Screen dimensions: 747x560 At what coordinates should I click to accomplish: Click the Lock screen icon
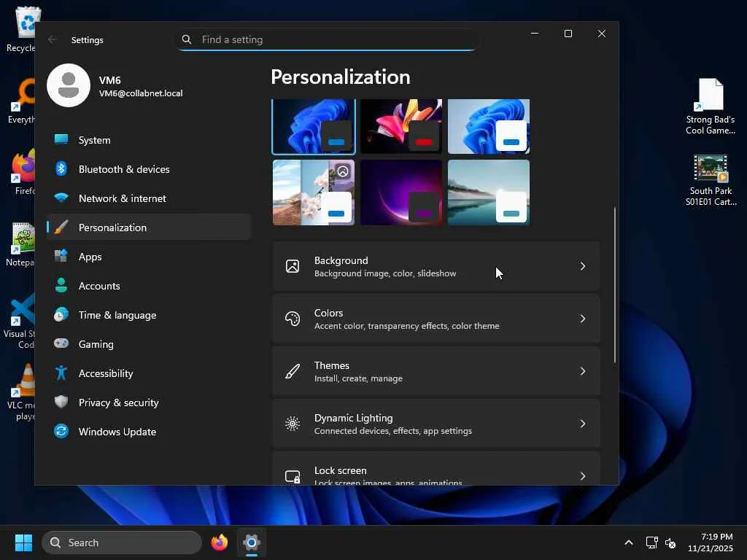(293, 476)
